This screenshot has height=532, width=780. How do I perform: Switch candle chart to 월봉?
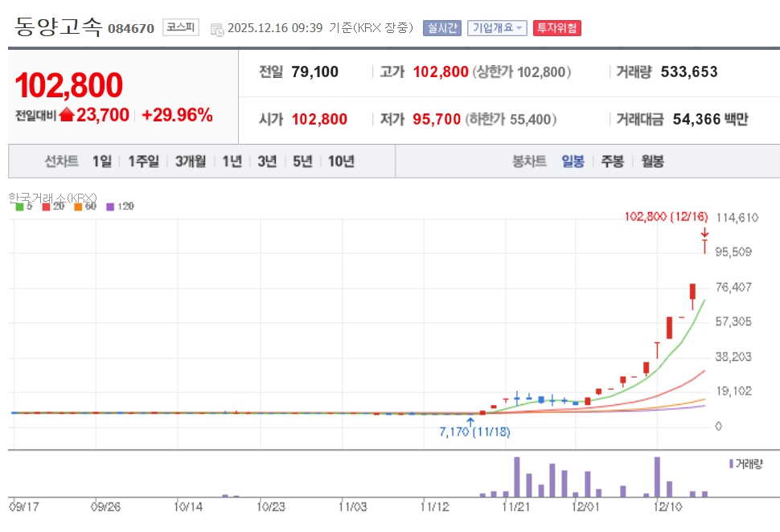click(652, 161)
